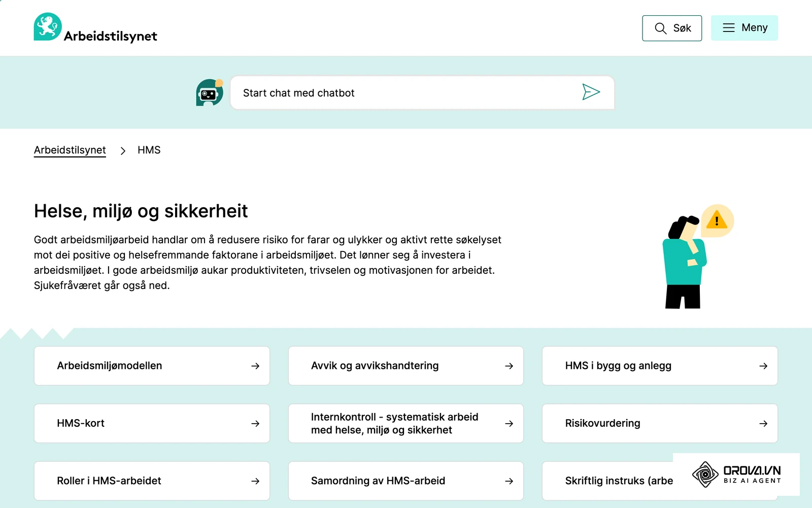Click the hamburger lines icon in Meny
The height and width of the screenshot is (508, 812).
tap(729, 28)
